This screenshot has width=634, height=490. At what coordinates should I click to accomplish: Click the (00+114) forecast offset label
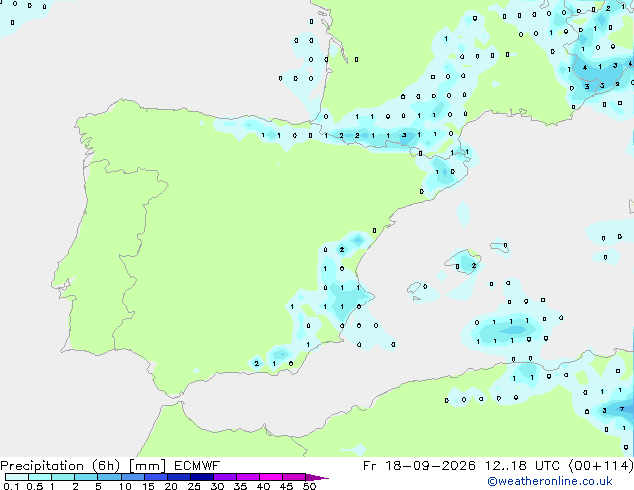[601, 466]
